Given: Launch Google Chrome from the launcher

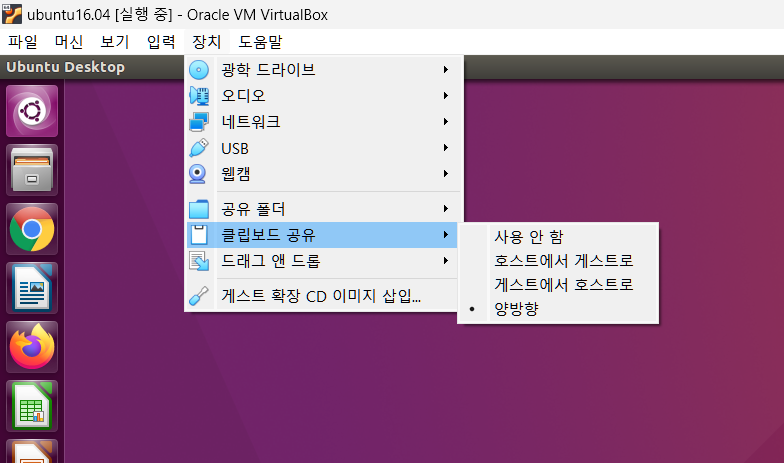Looking at the screenshot, I should (x=32, y=229).
